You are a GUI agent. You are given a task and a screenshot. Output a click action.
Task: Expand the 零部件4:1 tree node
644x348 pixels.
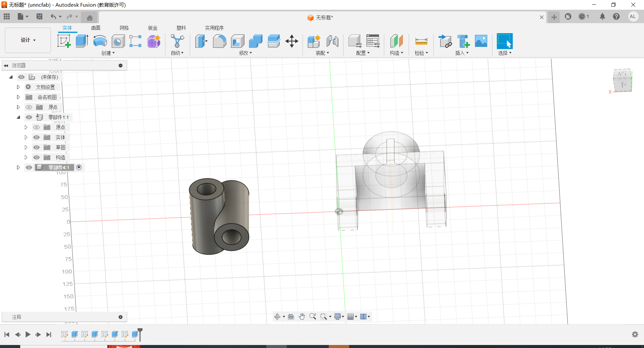[x=18, y=167]
